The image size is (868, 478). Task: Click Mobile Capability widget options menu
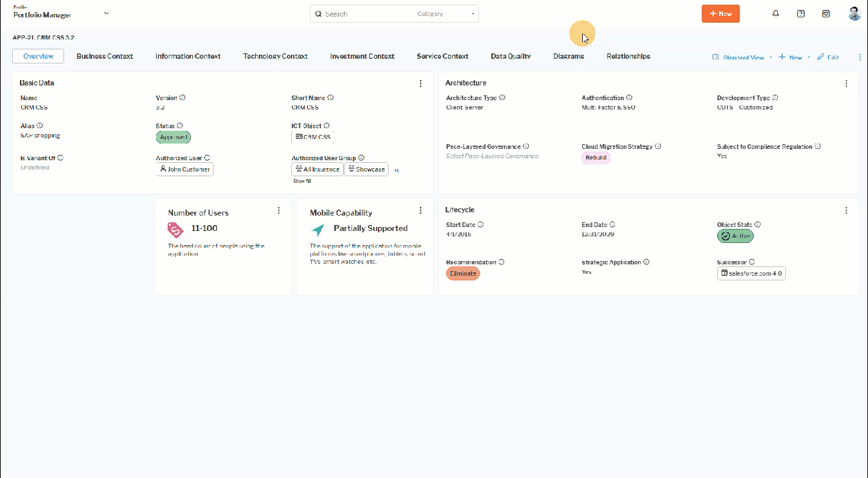[x=421, y=210]
